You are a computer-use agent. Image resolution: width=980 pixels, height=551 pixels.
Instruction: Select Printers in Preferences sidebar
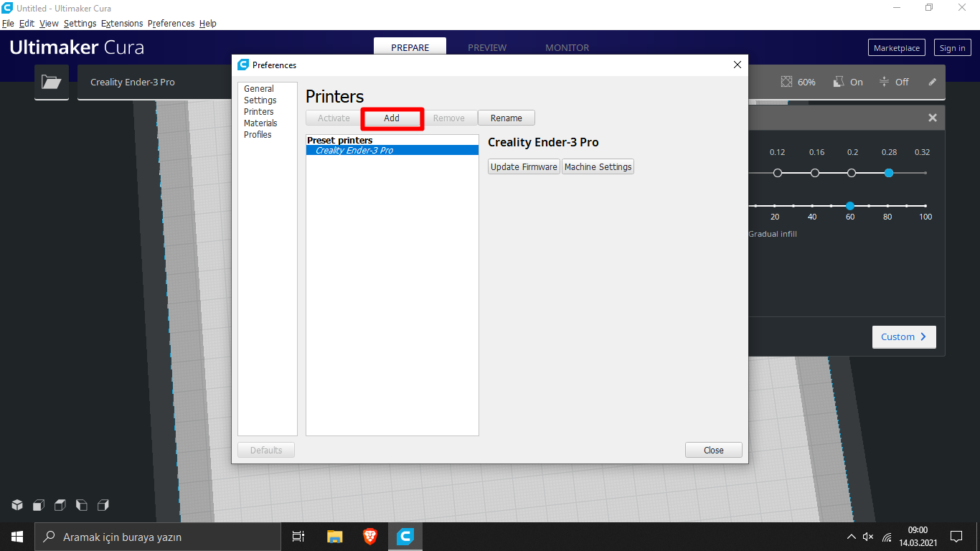[258, 112]
